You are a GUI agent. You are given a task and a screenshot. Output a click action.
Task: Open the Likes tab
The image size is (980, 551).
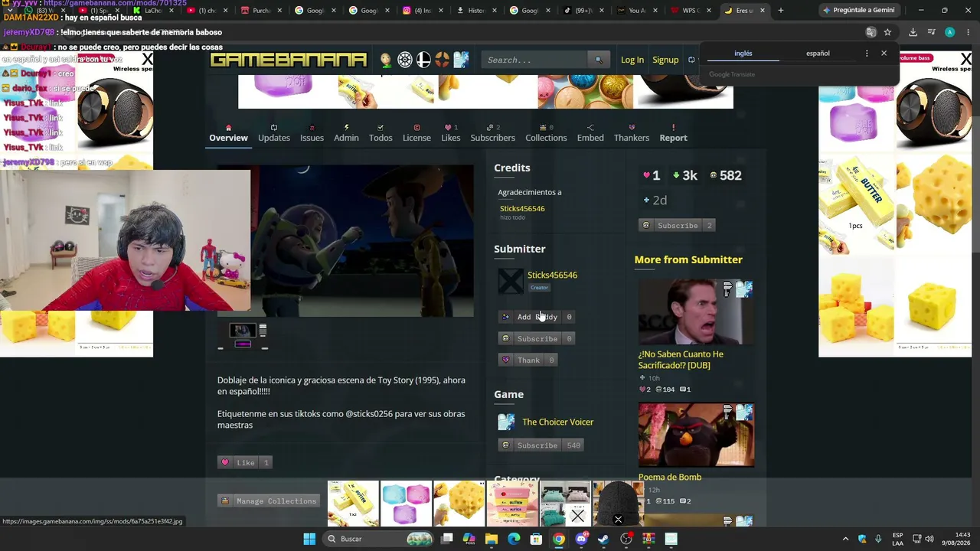pyautogui.click(x=451, y=133)
